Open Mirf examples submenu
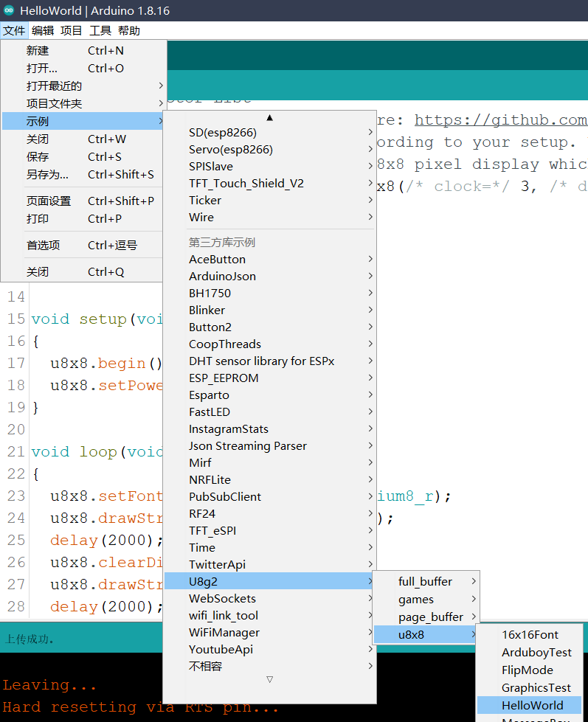 click(x=270, y=462)
